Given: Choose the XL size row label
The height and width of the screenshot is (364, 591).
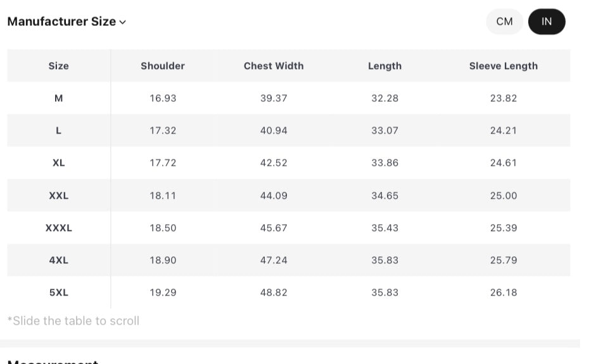Looking at the screenshot, I should 58,163.
